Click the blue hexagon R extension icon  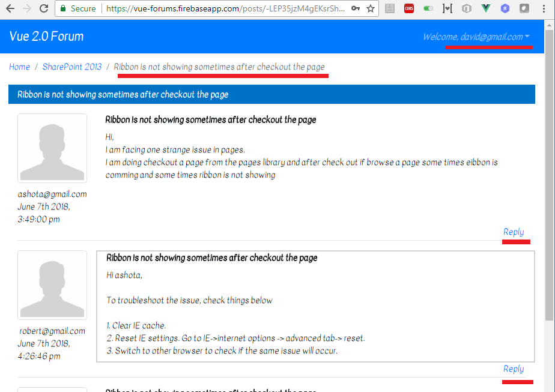click(x=505, y=8)
